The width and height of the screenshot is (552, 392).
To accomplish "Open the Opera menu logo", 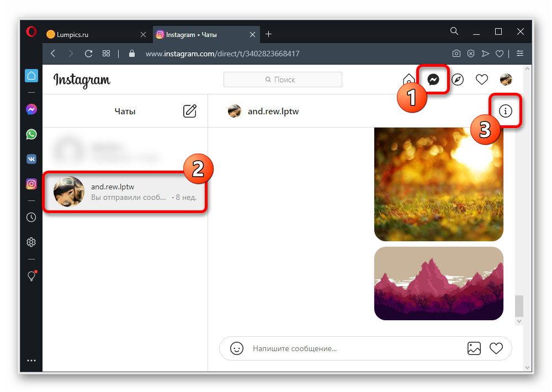I will tap(31, 31).
